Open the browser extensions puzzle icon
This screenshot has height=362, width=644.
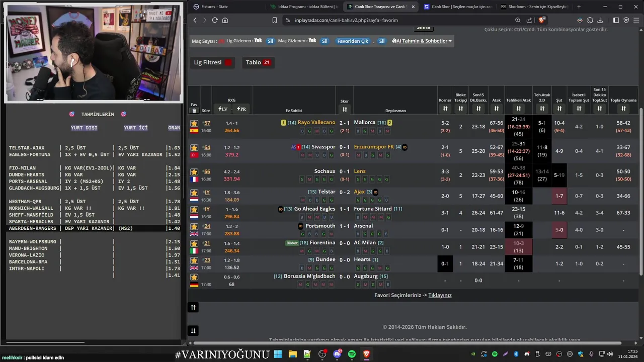coord(590,20)
